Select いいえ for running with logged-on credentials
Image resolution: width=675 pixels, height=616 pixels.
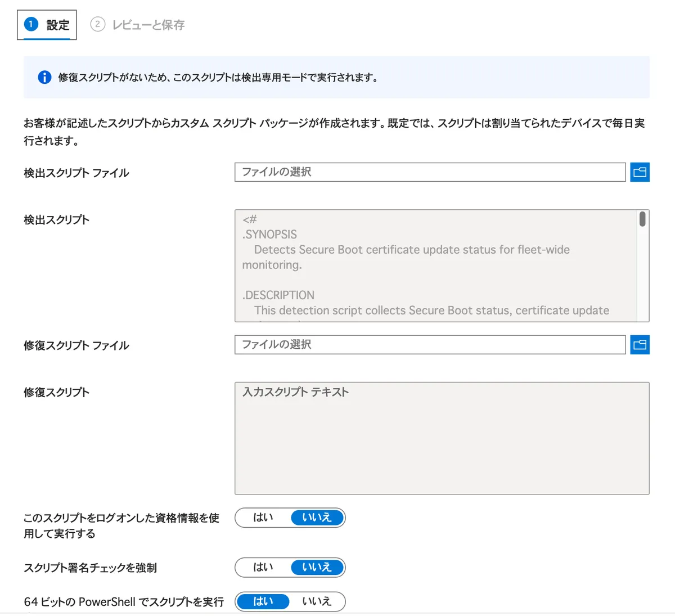[x=317, y=518]
